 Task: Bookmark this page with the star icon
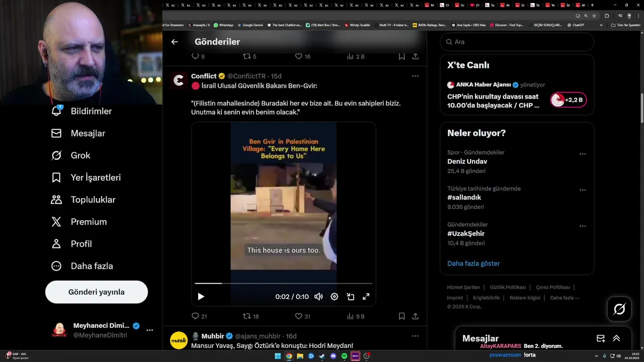click(594, 16)
